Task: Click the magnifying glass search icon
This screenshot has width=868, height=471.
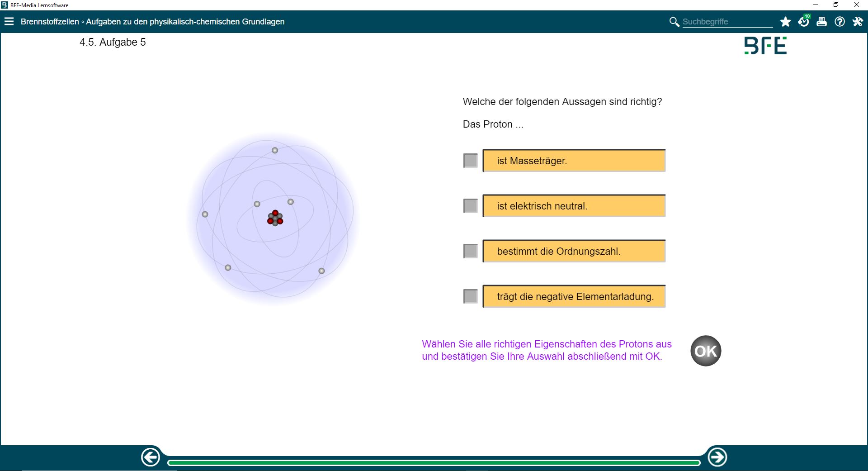Action: click(674, 22)
